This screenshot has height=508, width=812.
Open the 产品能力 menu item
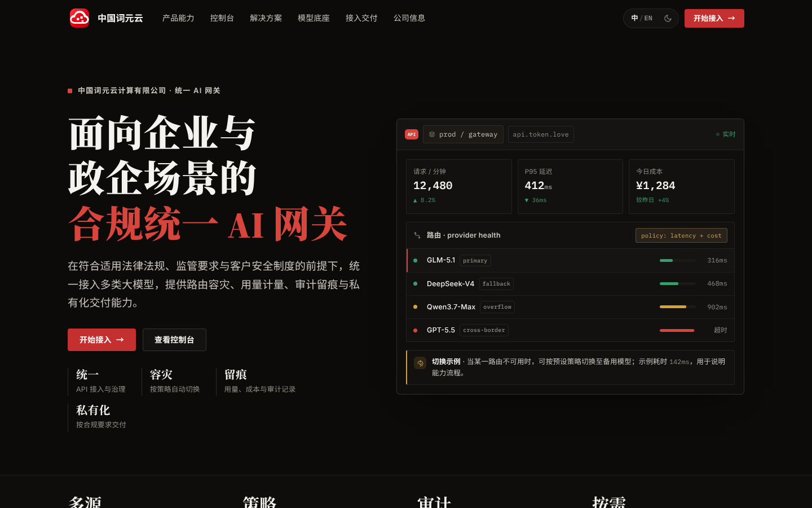coord(178,18)
